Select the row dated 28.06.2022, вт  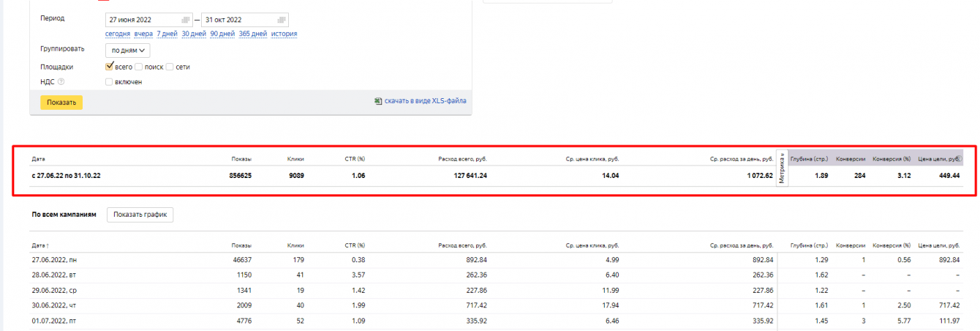coord(495,275)
